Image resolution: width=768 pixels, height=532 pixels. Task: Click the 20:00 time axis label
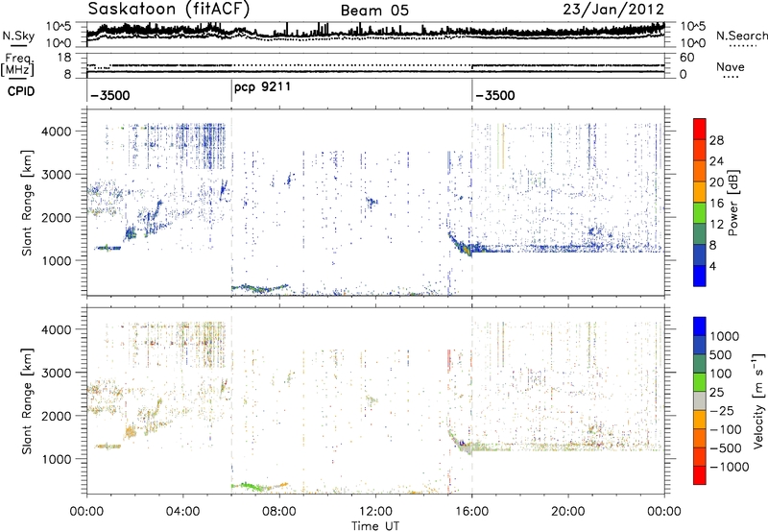(x=567, y=512)
